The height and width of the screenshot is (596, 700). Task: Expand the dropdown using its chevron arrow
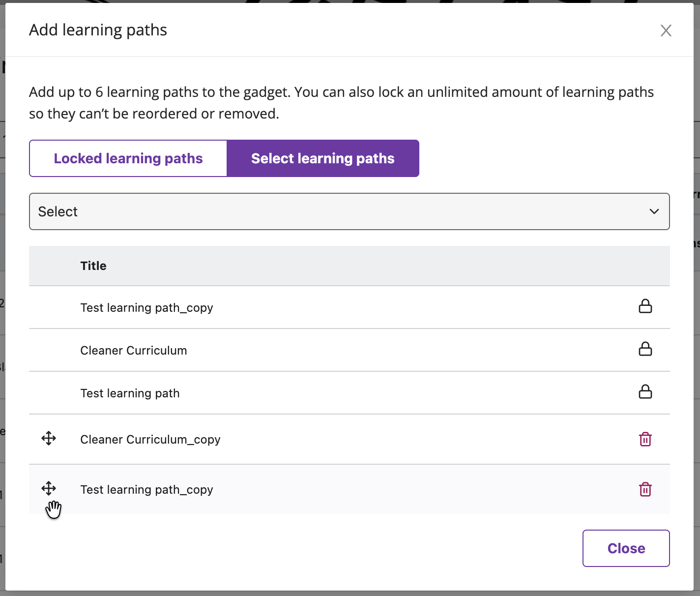coord(654,211)
